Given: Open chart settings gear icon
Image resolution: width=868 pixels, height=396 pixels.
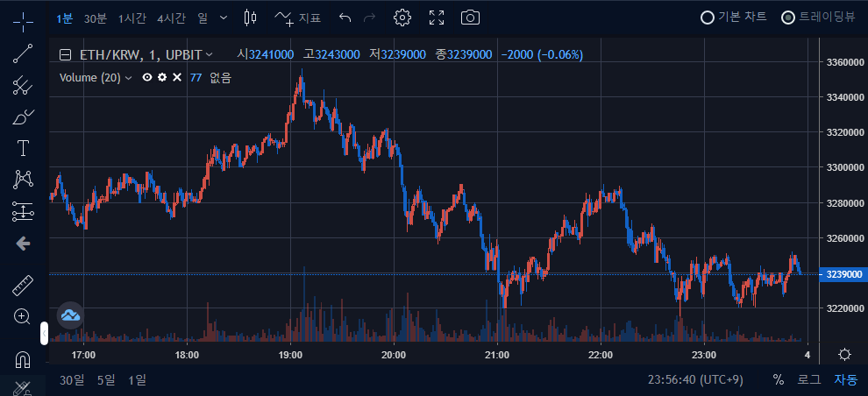Looking at the screenshot, I should tap(402, 18).
